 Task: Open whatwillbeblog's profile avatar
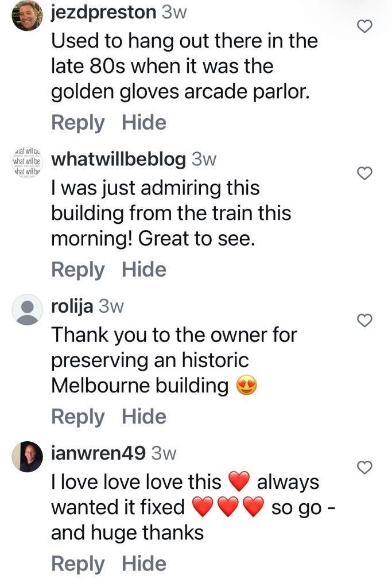point(27,162)
